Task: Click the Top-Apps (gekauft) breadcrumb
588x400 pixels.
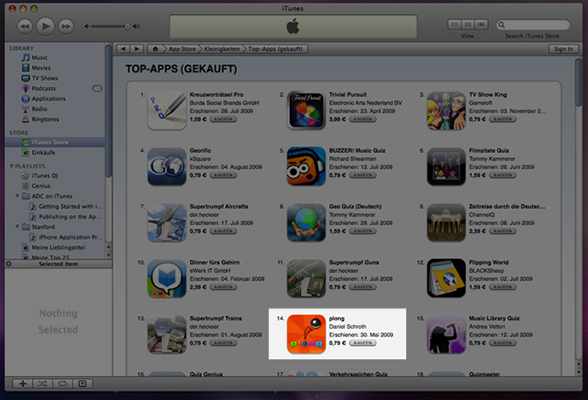Action: (276, 49)
